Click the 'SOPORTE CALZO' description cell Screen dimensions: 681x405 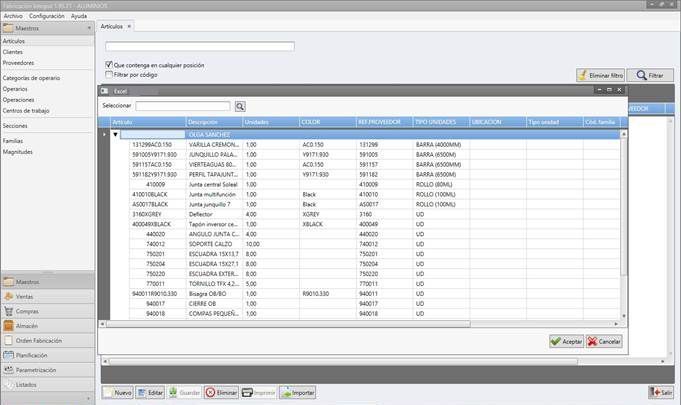click(x=214, y=244)
